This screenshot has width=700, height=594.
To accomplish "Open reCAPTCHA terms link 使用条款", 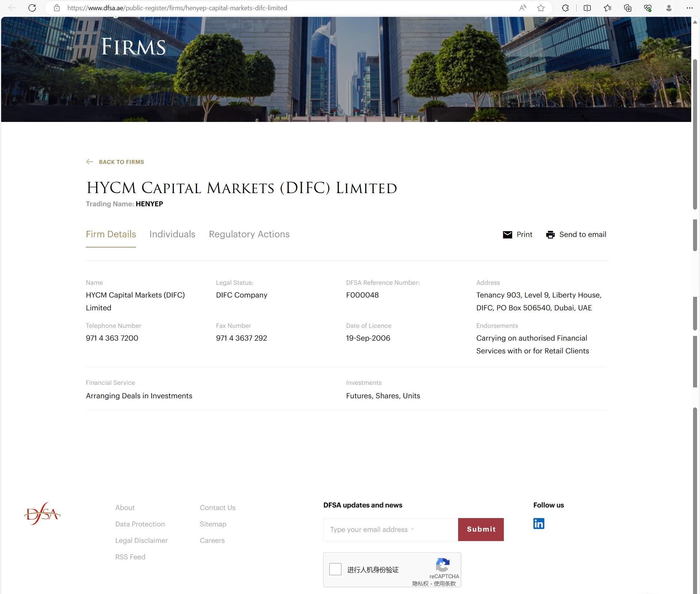I will 445,583.
